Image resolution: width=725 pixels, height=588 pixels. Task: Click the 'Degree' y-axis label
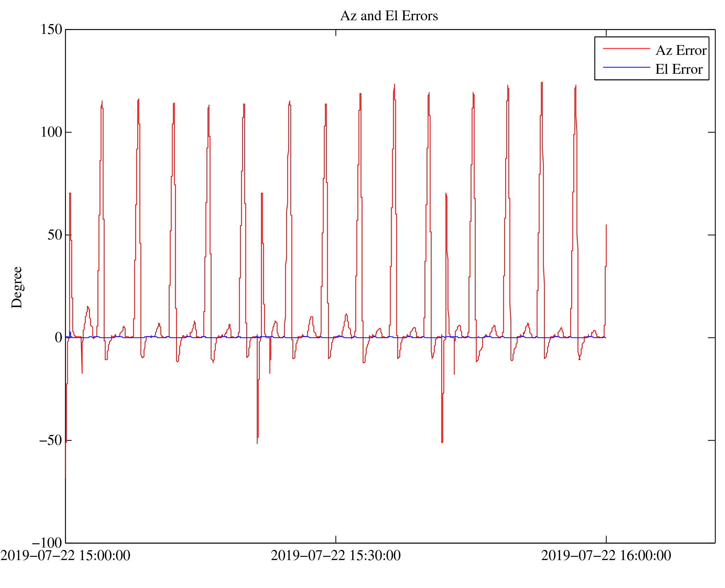[17, 287]
